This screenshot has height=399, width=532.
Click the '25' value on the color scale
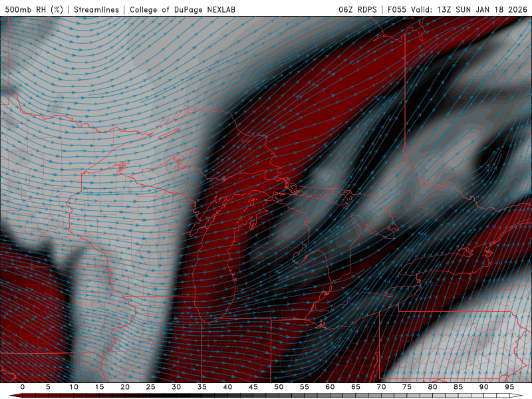(x=151, y=387)
